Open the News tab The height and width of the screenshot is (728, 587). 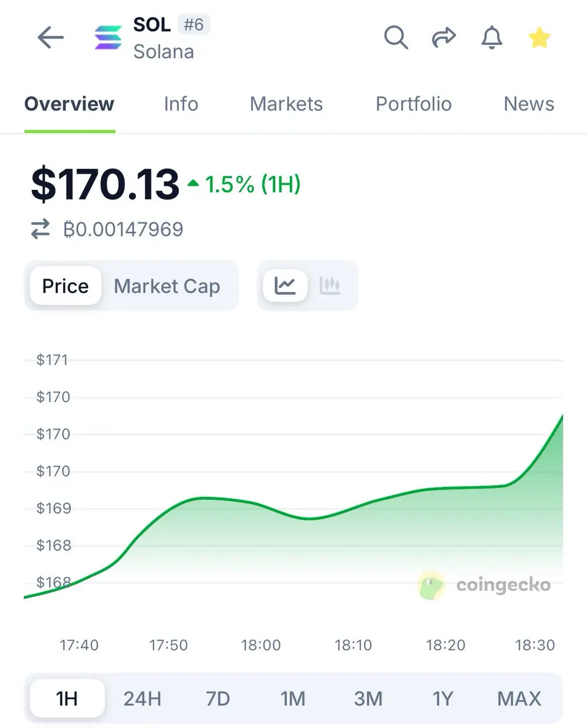[529, 104]
